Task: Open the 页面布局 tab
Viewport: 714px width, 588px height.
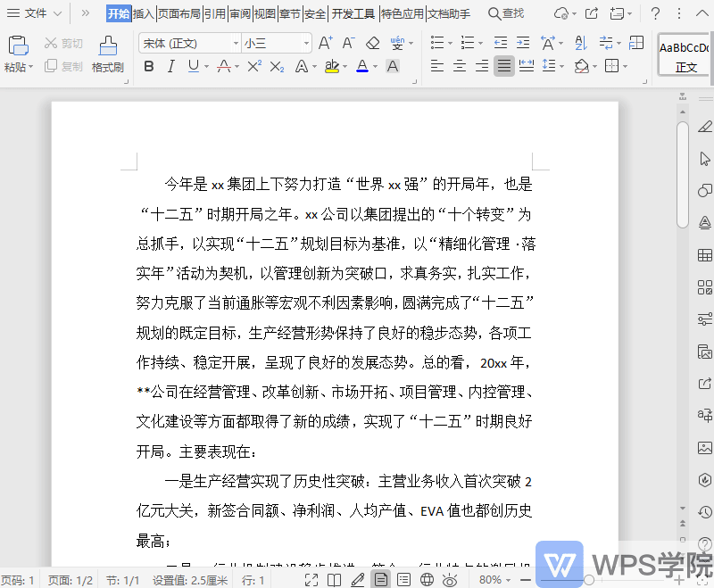Action: click(179, 13)
